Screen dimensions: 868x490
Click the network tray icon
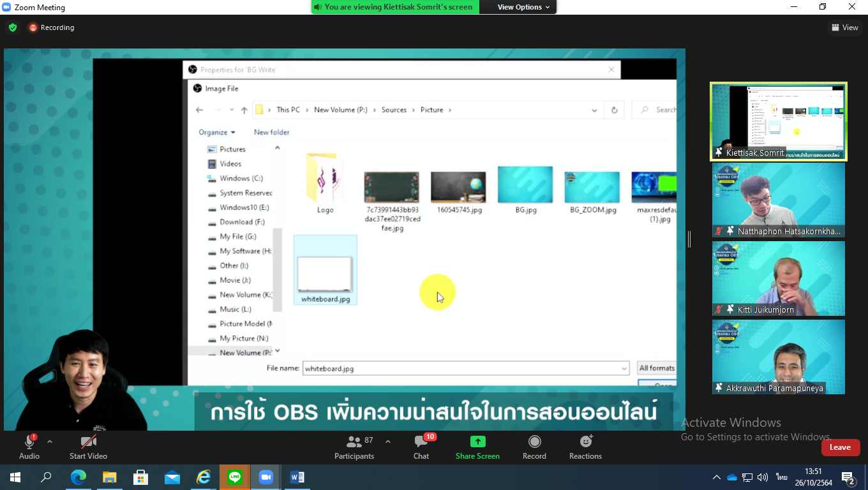pos(748,477)
